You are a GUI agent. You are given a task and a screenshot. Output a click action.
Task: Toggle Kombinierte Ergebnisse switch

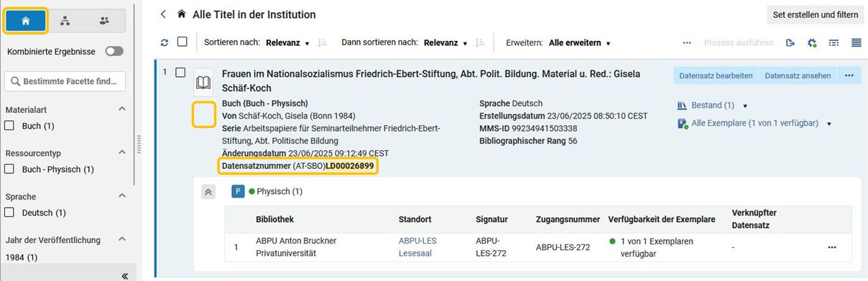point(114,51)
